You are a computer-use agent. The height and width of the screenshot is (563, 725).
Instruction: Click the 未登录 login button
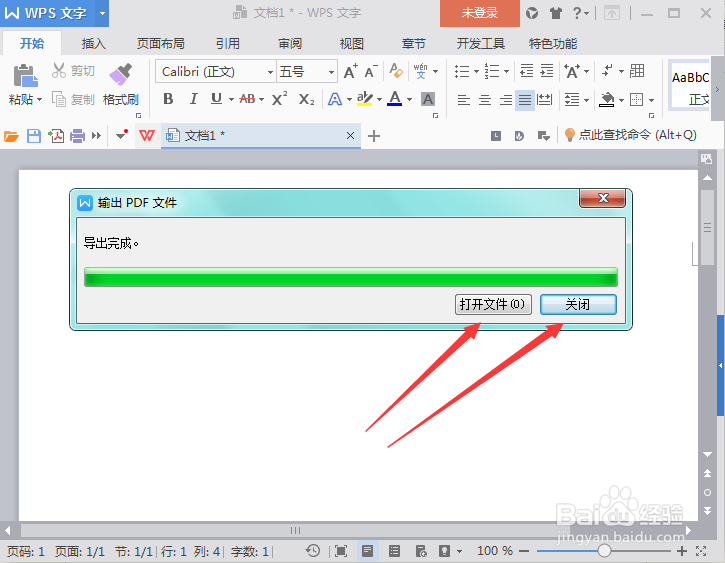tap(479, 13)
